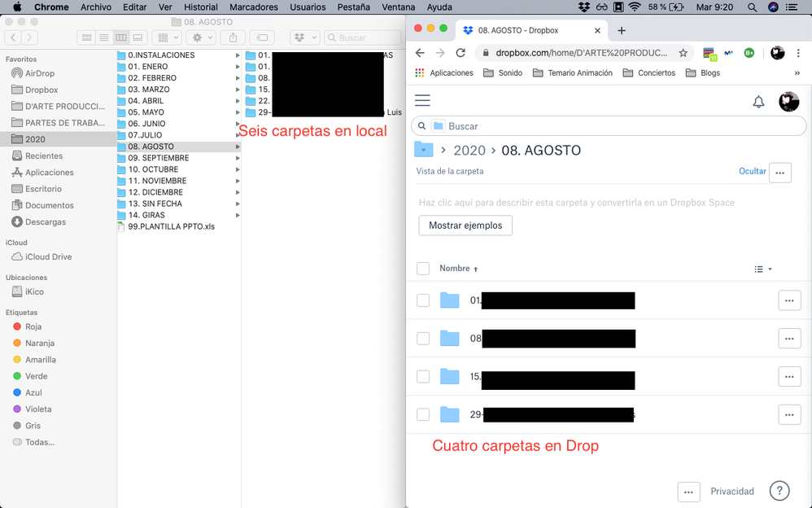The image size is (812, 508).
Task: Open the Ventana menu
Action: (x=398, y=7)
